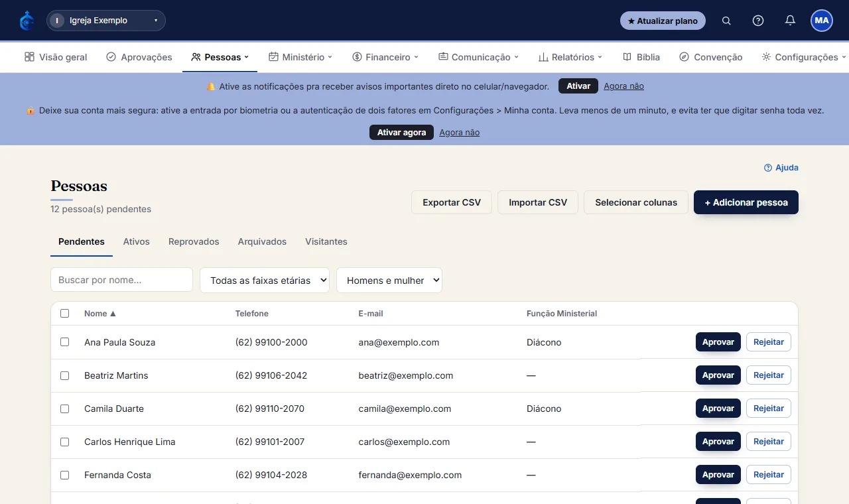This screenshot has width=849, height=504.
Task: Select the Pendentes tab
Action: pos(82,241)
